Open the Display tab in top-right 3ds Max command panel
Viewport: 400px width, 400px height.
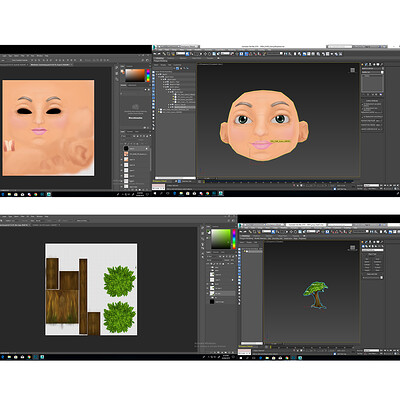coord(378,64)
